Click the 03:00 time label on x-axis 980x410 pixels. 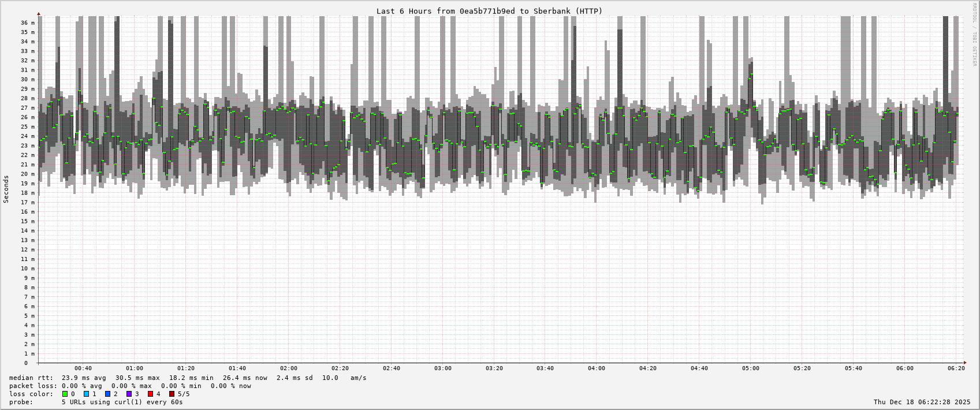pos(443,368)
